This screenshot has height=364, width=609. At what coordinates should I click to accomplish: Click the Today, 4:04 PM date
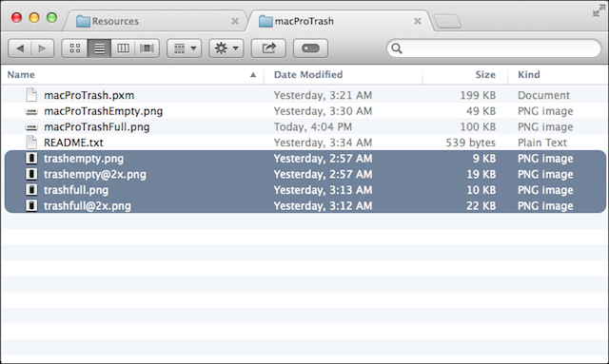click(313, 127)
